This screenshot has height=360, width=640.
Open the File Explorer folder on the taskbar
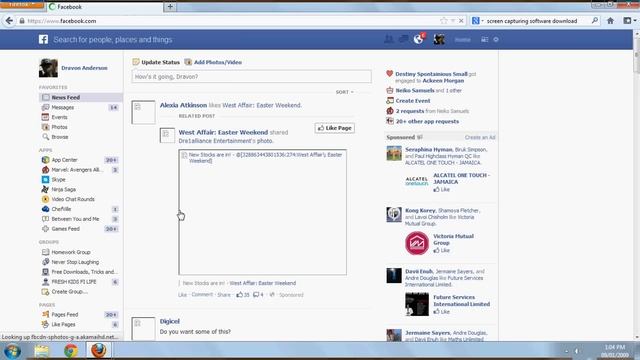tap(42, 351)
